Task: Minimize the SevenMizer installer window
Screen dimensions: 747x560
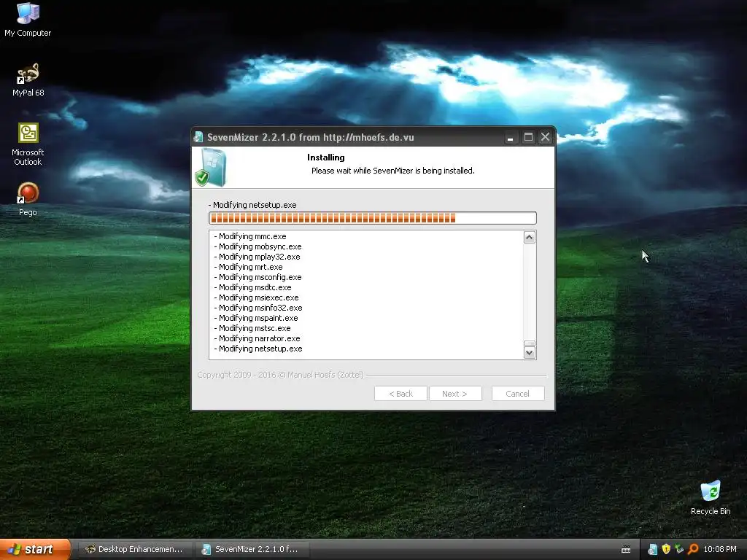Action: tap(510, 138)
